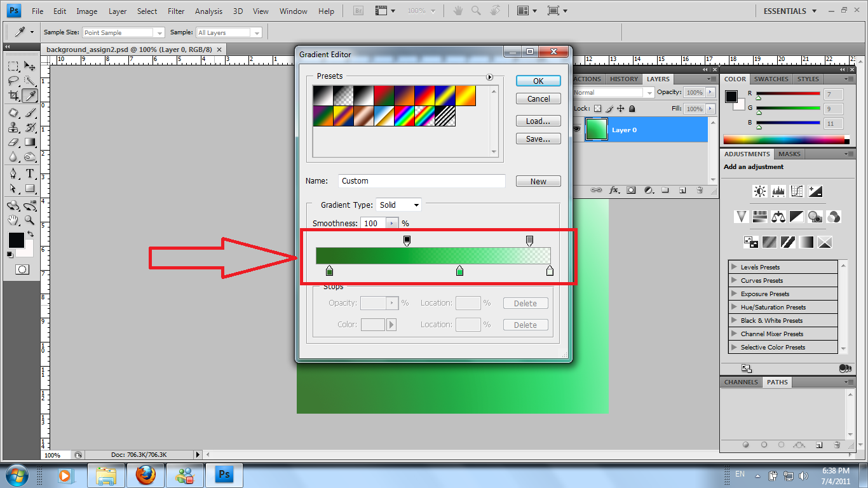Select the Eraser tool

pyautogui.click(x=13, y=142)
